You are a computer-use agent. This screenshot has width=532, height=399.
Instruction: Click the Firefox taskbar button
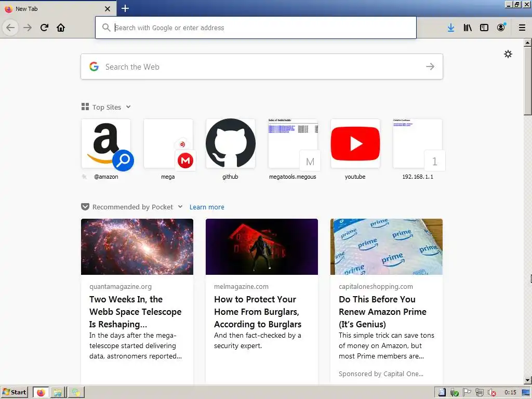[x=41, y=393]
